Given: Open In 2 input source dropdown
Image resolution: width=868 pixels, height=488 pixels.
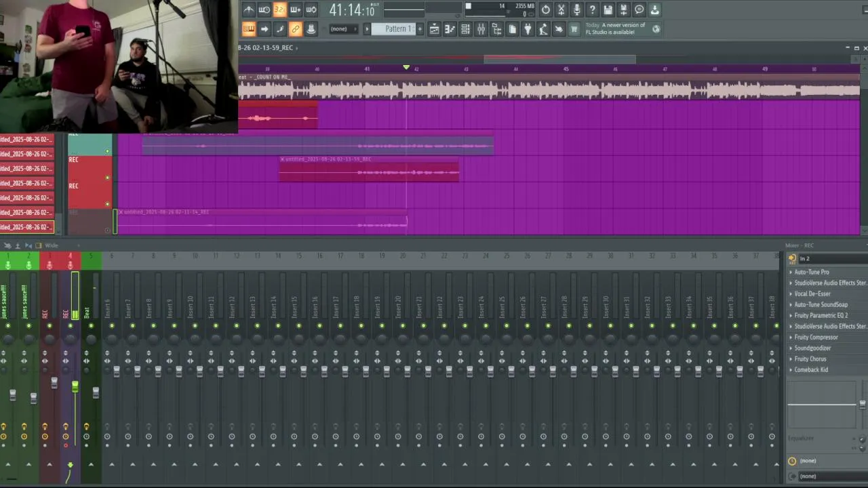Looking at the screenshot, I should 832,258.
